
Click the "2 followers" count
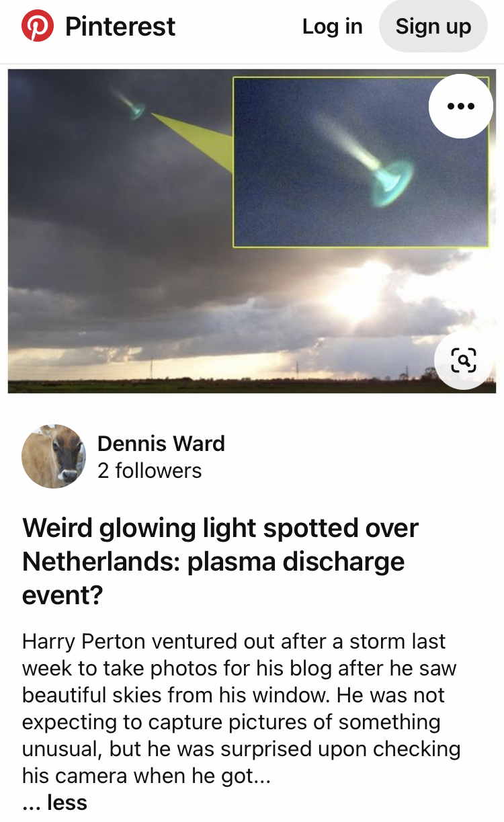(x=149, y=470)
